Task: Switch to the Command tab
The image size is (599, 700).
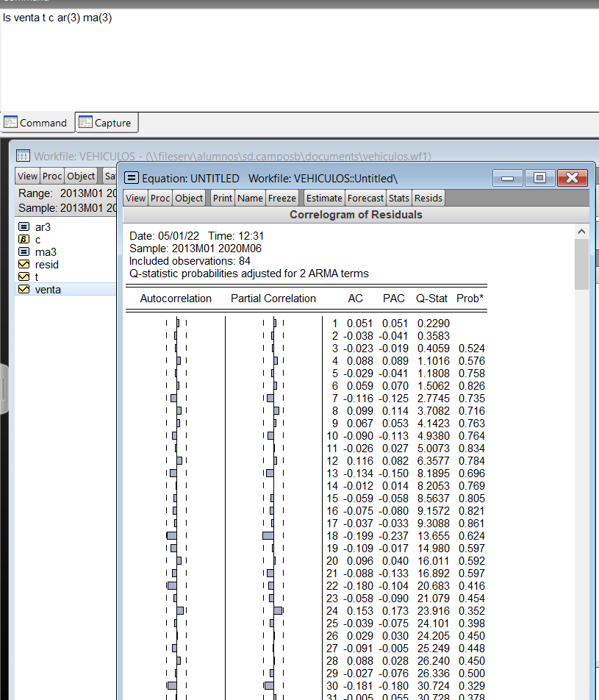Action: (37, 122)
